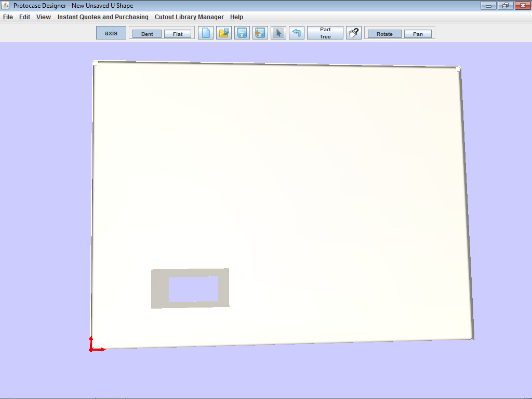Image resolution: width=532 pixels, height=399 pixels.
Task: Open the View menu
Action: (44, 17)
